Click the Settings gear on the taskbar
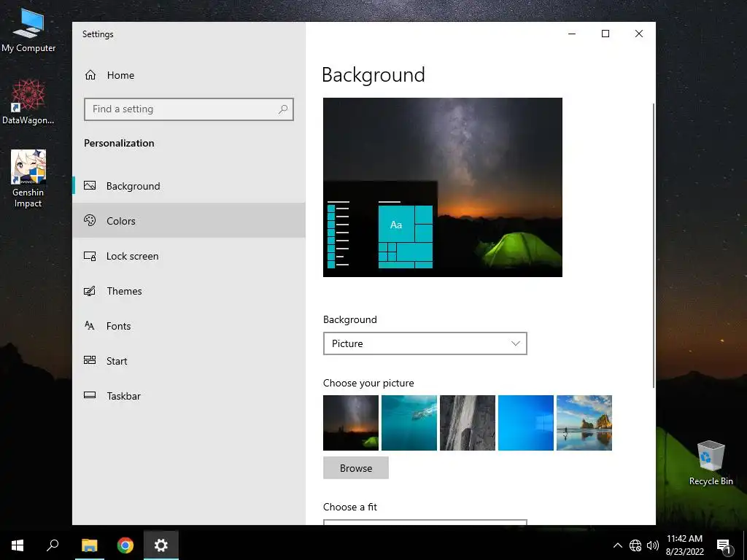This screenshot has height=560, width=747. point(161,545)
